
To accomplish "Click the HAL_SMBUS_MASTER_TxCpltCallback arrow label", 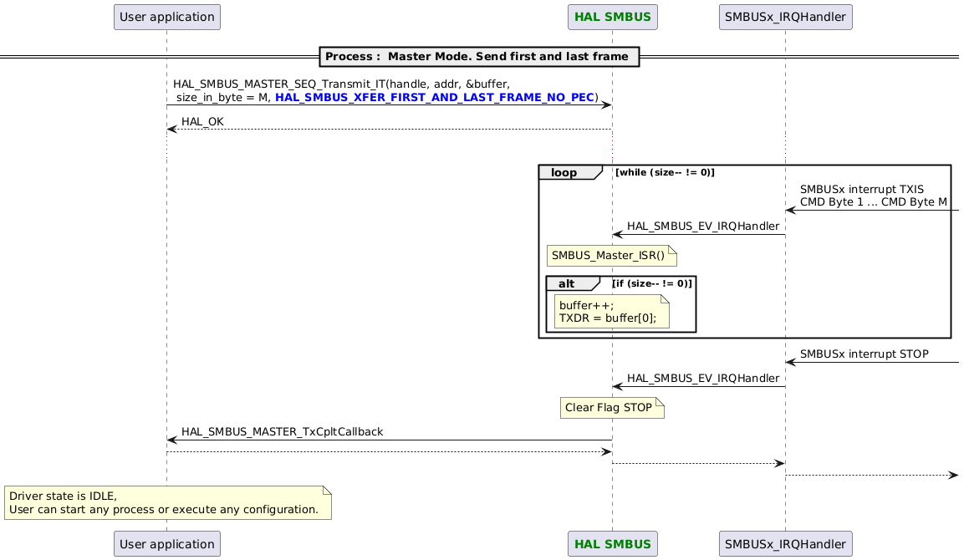I will (282, 431).
